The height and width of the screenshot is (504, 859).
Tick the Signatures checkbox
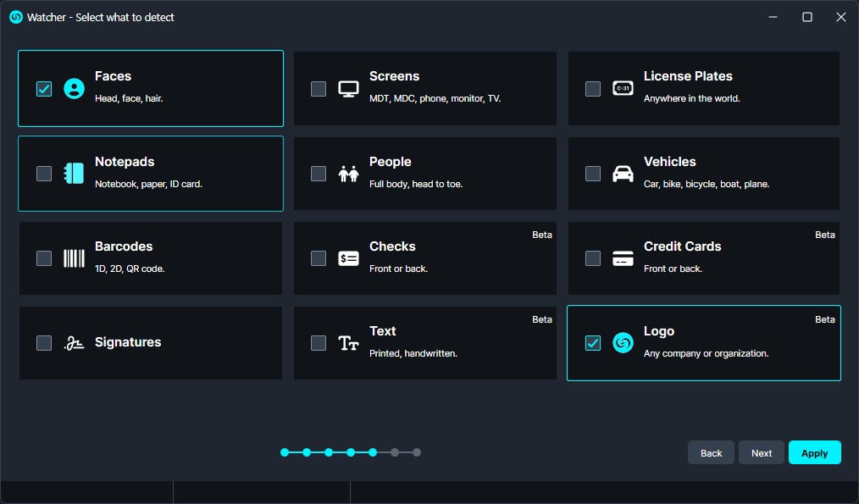(x=44, y=343)
